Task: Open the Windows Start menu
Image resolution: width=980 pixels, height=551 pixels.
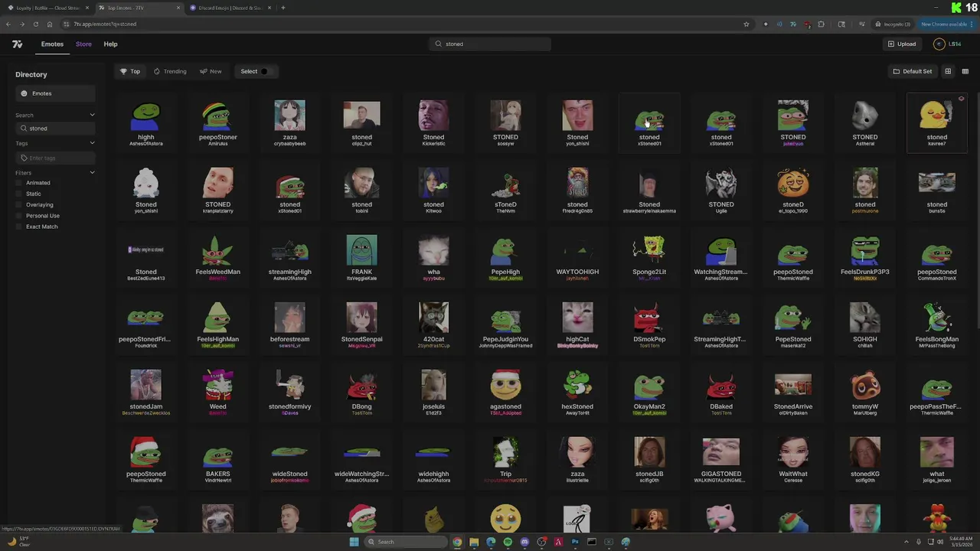Action: point(354,542)
